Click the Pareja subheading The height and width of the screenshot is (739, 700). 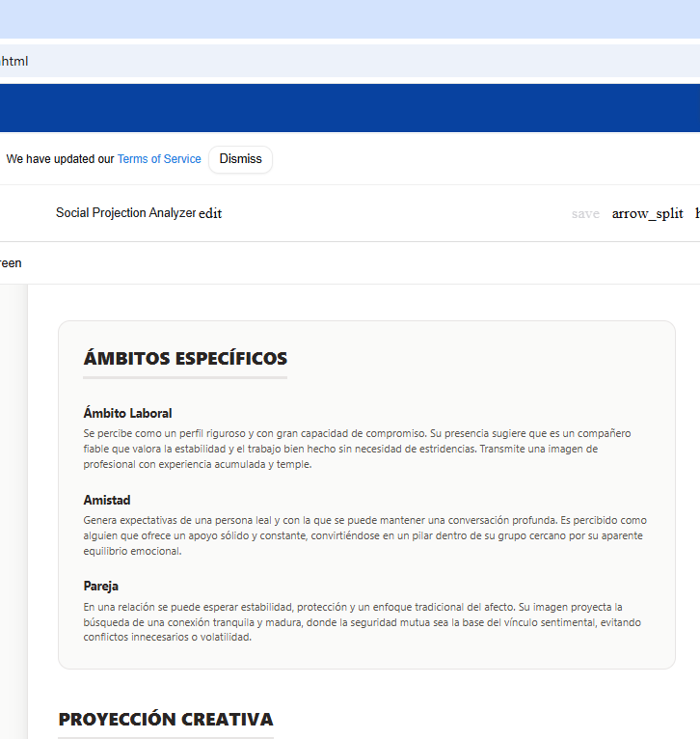[101, 586]
